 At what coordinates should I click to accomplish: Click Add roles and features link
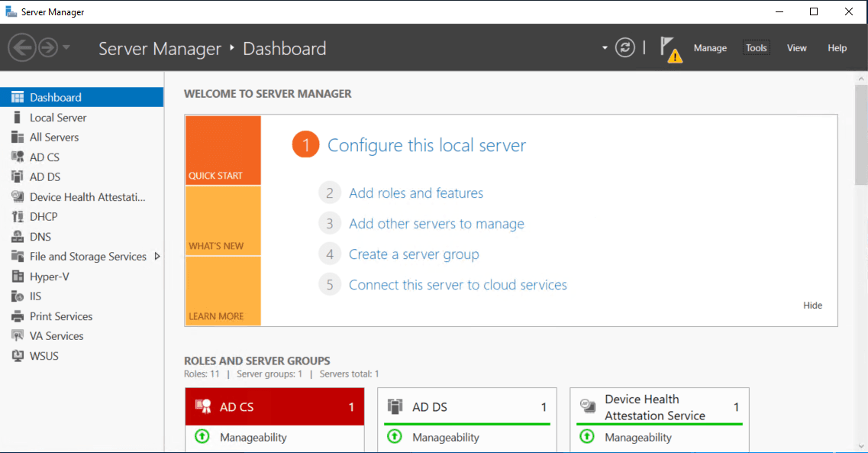tap(416, 193)
